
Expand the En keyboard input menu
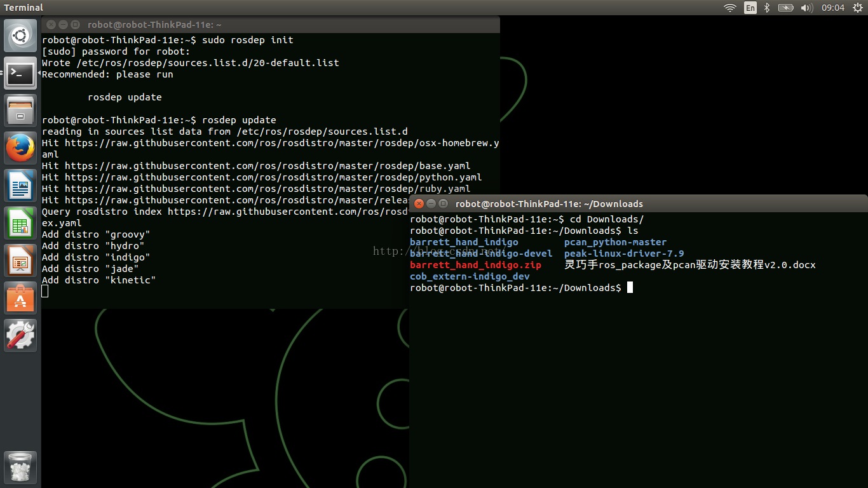(x=750, y=8)
